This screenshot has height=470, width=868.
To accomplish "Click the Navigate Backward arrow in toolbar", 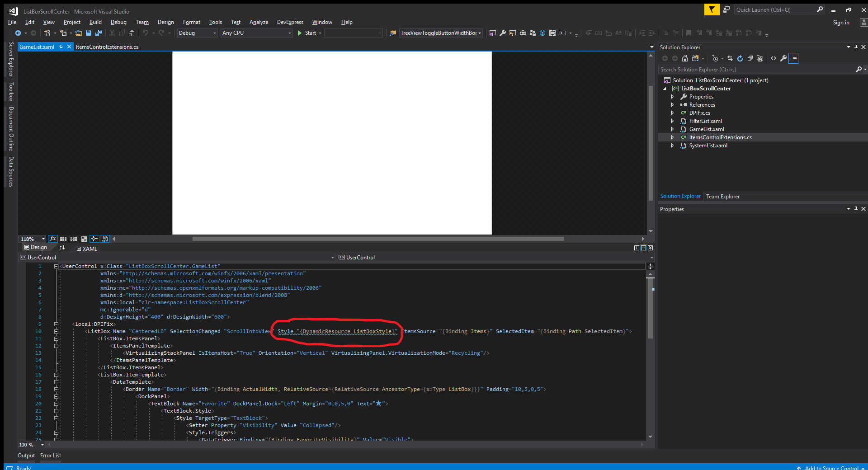I will (x=18, y=33).
